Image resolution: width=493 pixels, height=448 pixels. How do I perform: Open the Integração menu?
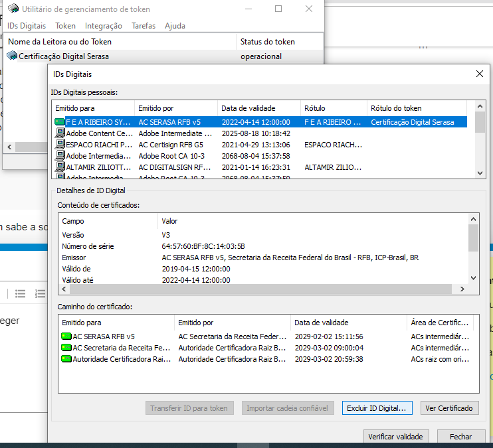pyautogui.click(x=104, y=26)
